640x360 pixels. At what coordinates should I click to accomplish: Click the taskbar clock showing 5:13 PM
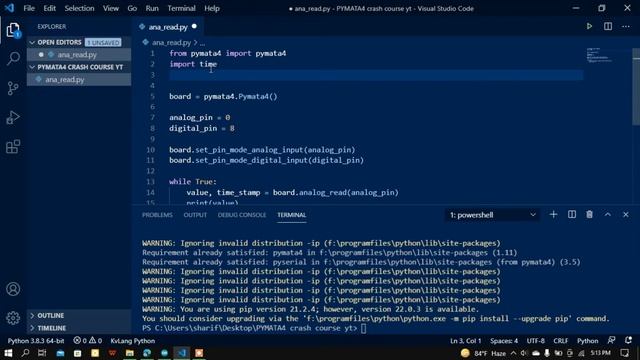tap(600, 353)
